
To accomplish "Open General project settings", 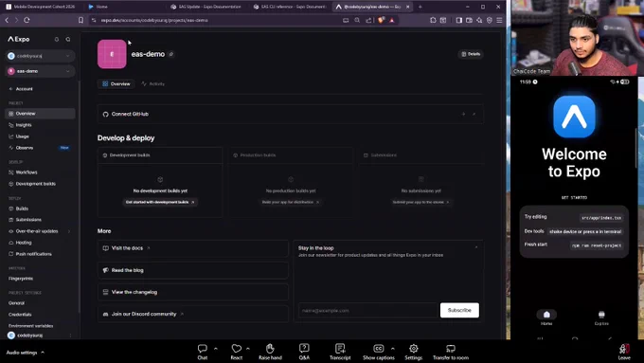I will [x=16, y=303].
